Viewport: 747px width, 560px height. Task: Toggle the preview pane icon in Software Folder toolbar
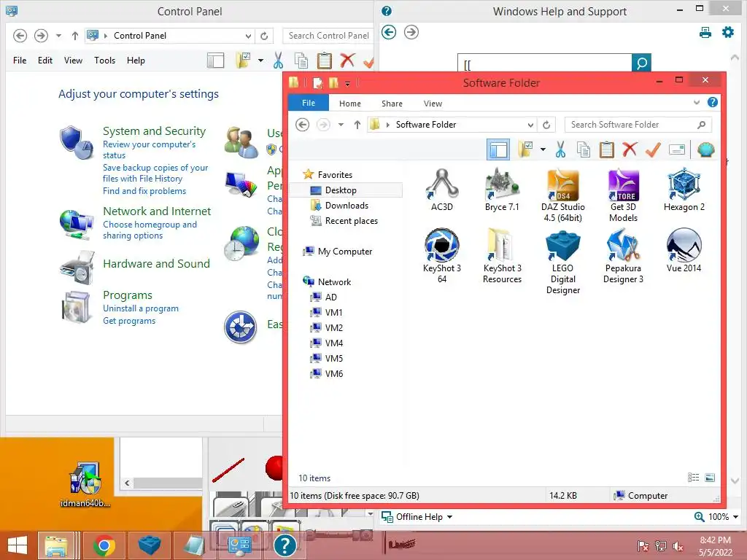pyautogui.click(x=498, y=149)
